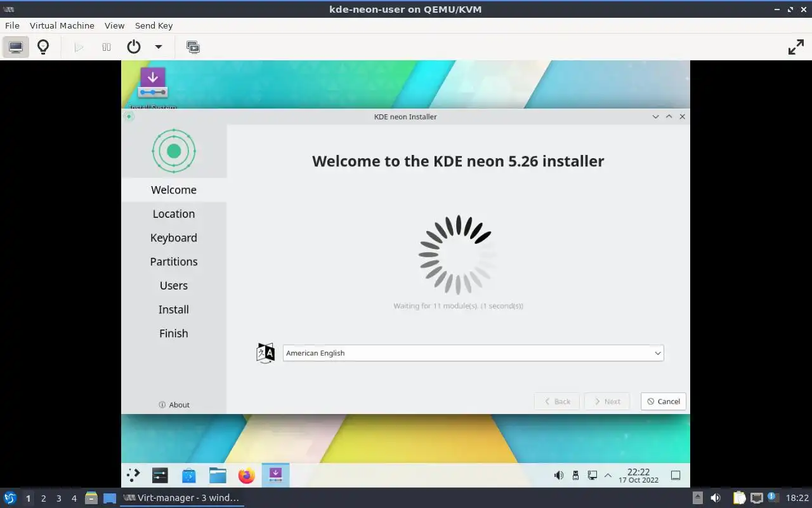Select the Location step in sidebar
Image resolution: width=812 pixels, height=508 pixels.
pyautogui.click(x=174, y=214)
